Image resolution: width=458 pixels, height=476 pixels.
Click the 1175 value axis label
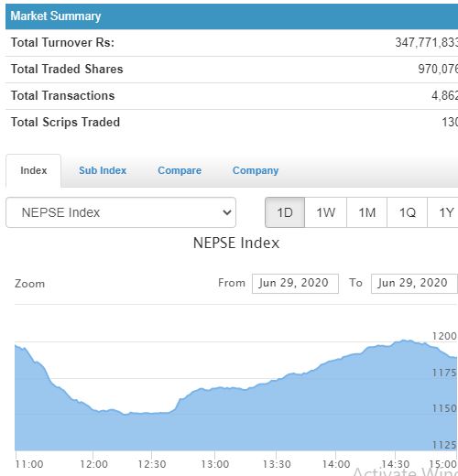[444, 373]
